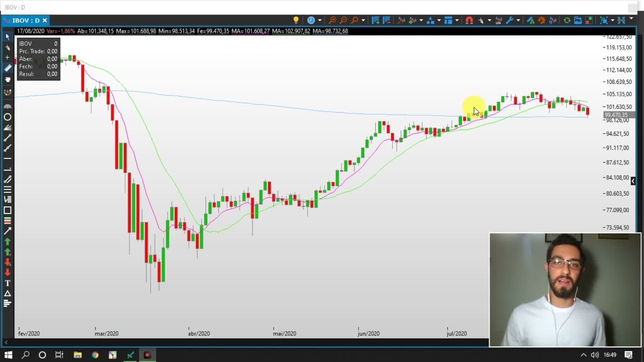Select the Fibonacci arcs tool
Image resolution: width=644 pixels, height=362 pixels.
[x=7, y=106]
